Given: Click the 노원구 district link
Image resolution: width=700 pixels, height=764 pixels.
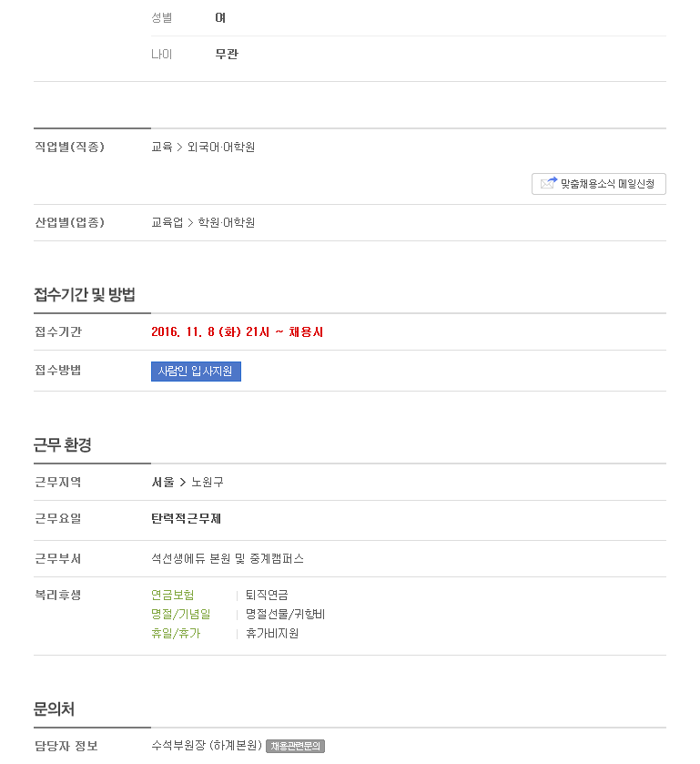Looking at the screenshot, I should pyautogui.click(x=208, y=482).
